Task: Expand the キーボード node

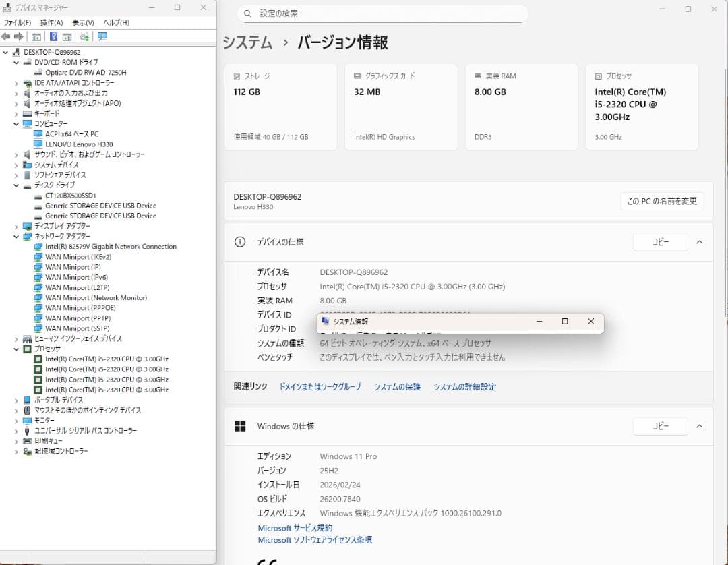Action: point(16,114)
